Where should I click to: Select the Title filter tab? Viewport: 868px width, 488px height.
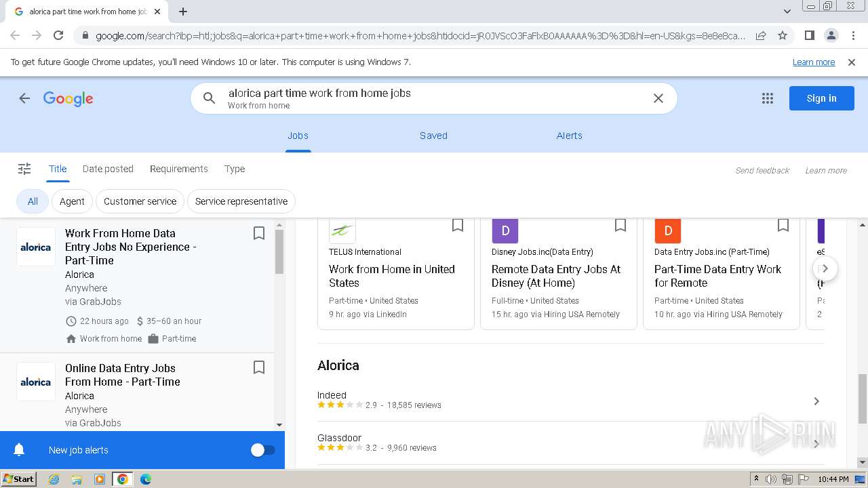tap(58, 169)
